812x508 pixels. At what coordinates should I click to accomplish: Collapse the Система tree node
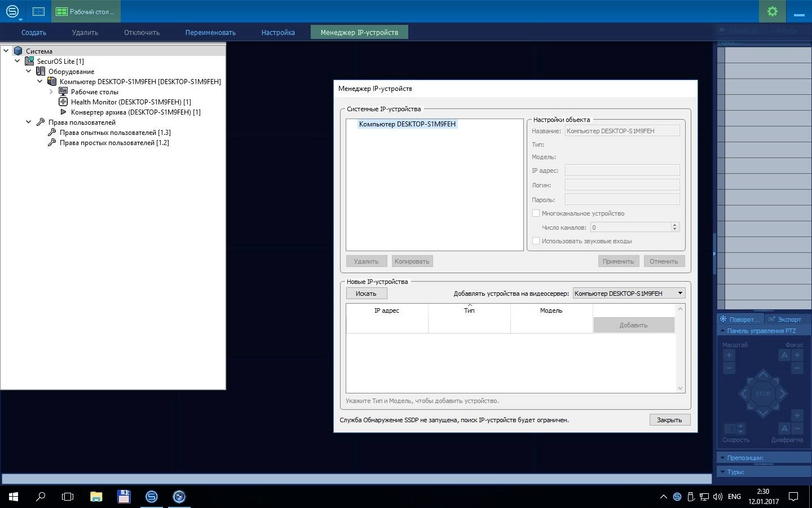coord(6,51)
